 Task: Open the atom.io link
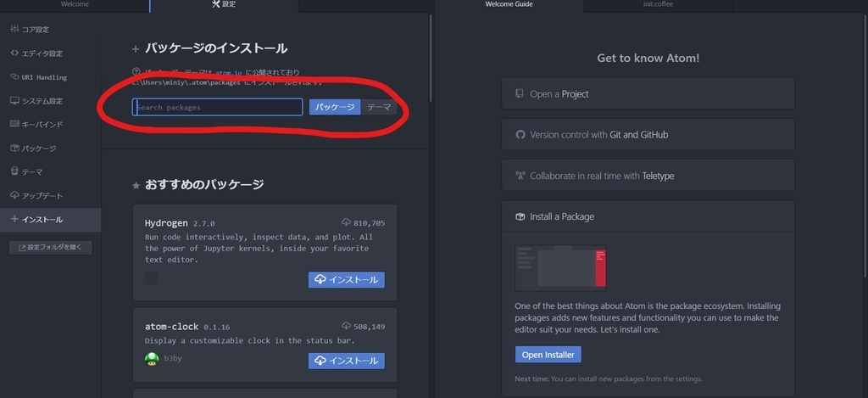click(x=229, y=73)
